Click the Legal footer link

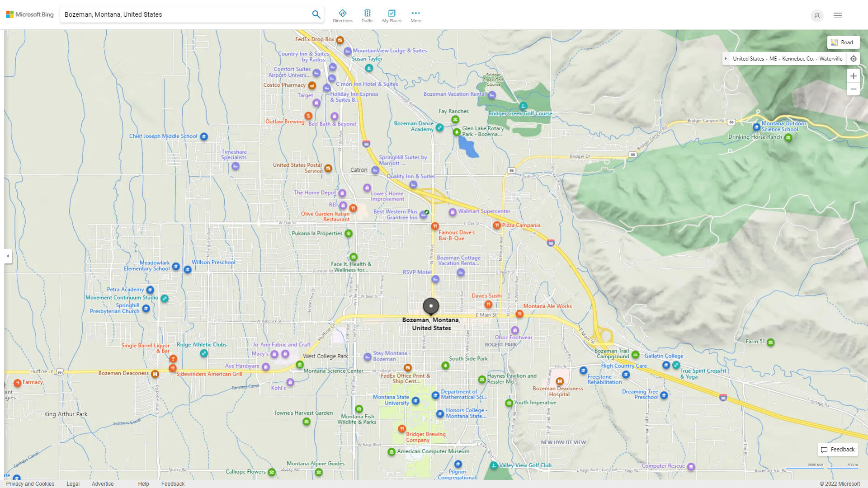(73, 483)
